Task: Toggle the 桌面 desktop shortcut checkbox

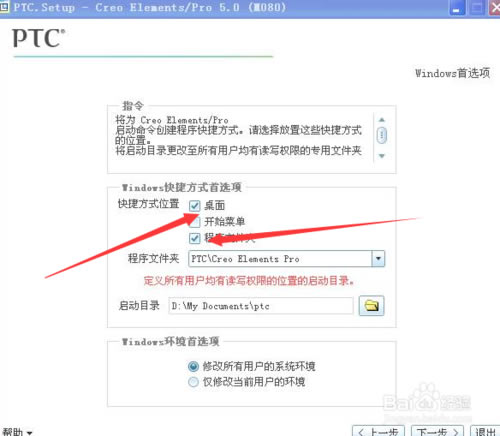Action: [x=195, y=206]
